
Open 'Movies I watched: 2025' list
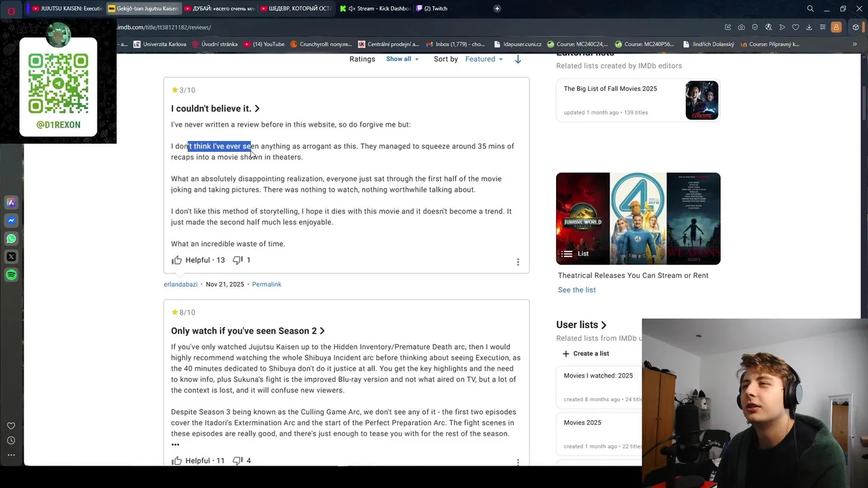click(598, 375)
